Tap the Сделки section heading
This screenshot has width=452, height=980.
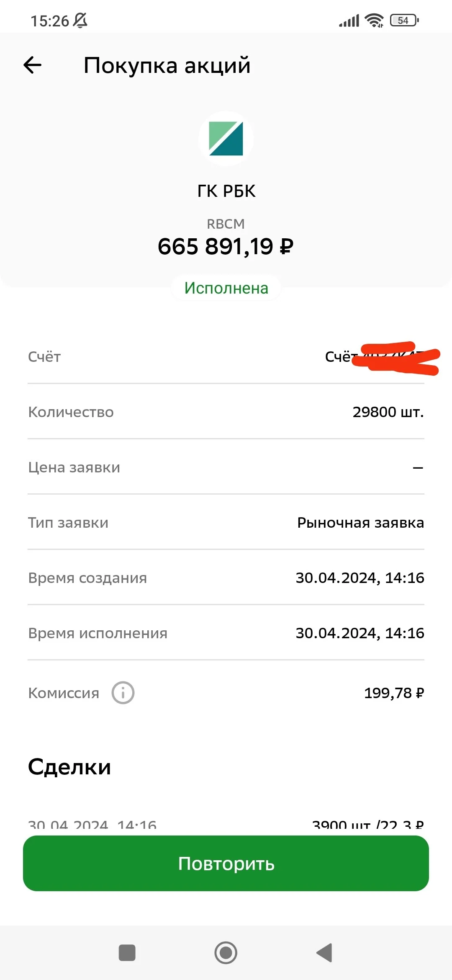point(69,767)
